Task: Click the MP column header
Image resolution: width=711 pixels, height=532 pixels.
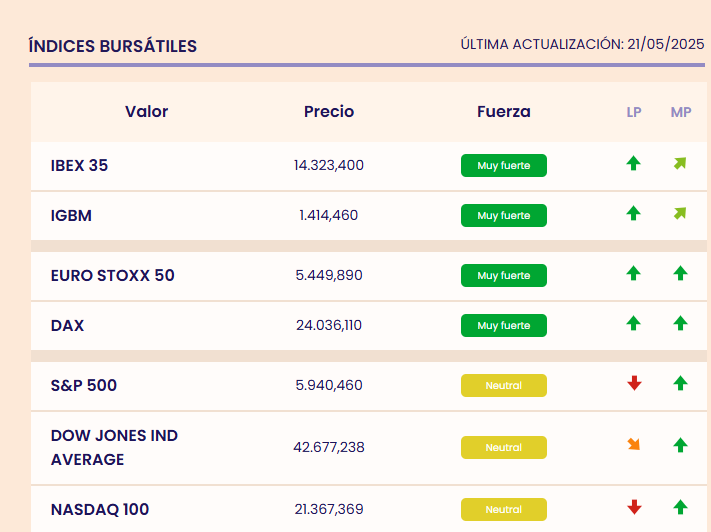Action: (x=681, y=112)
